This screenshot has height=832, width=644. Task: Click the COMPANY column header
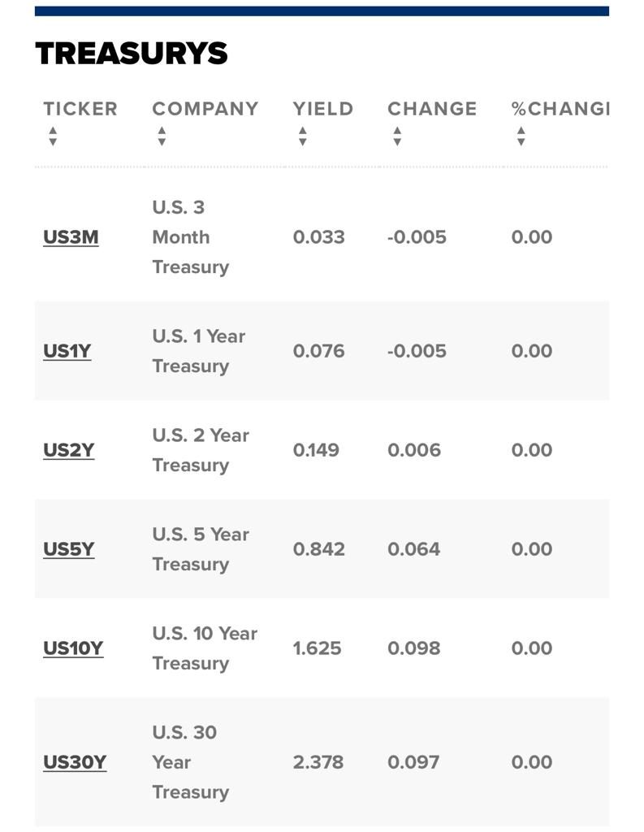pyautogui.click(x=205, y=109)
